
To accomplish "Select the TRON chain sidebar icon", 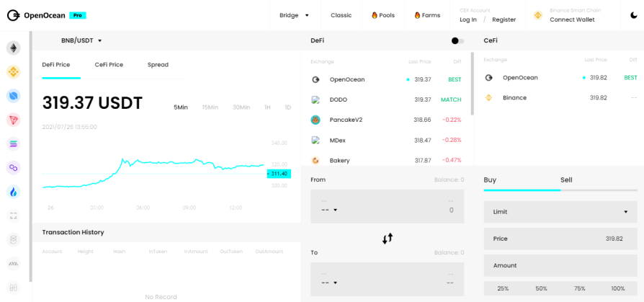I will point(14,120).
